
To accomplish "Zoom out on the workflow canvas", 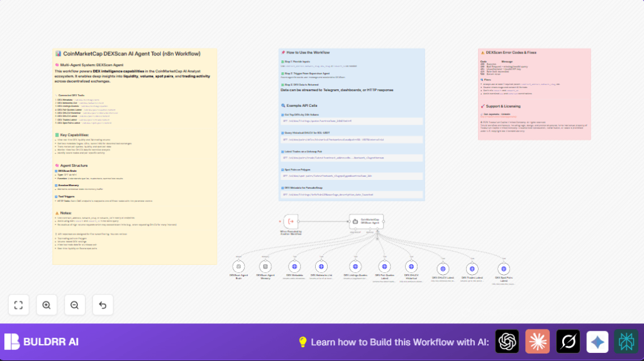I will coord(74,305).
